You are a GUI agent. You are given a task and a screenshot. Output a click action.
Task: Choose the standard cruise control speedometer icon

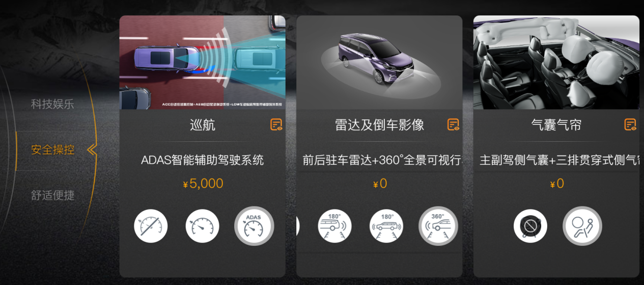tap(202, 226)
